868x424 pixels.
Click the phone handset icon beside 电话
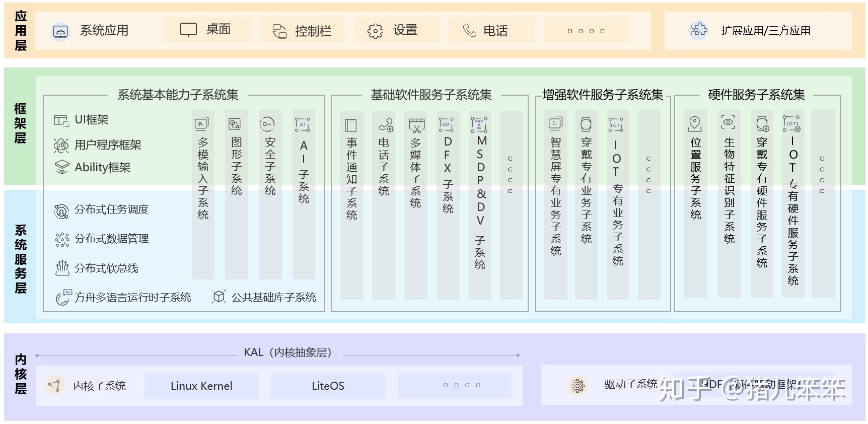(469, 31)
